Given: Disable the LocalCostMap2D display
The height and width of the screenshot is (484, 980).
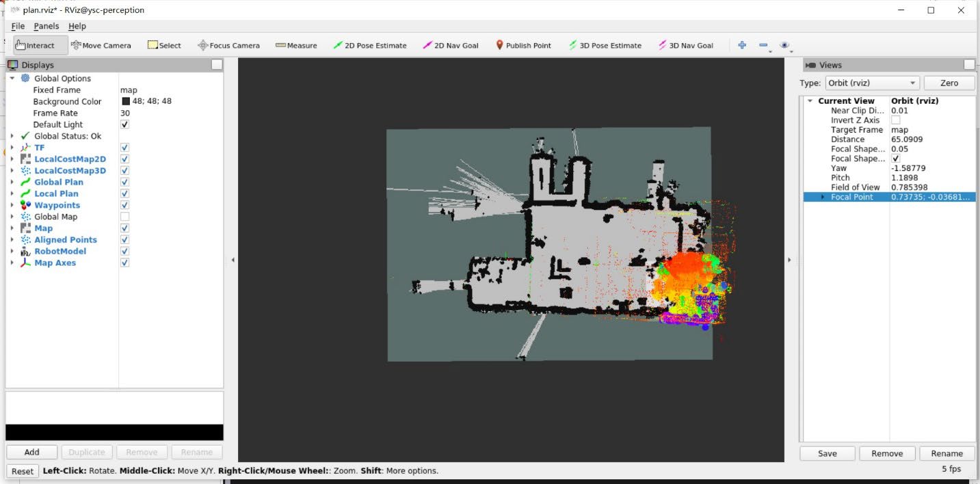Looking at the screenshot, I should [x=124, y=159].
